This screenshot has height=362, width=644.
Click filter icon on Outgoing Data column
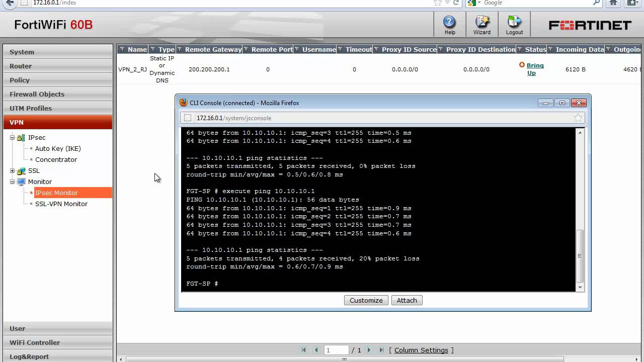(x=609, y=49)
